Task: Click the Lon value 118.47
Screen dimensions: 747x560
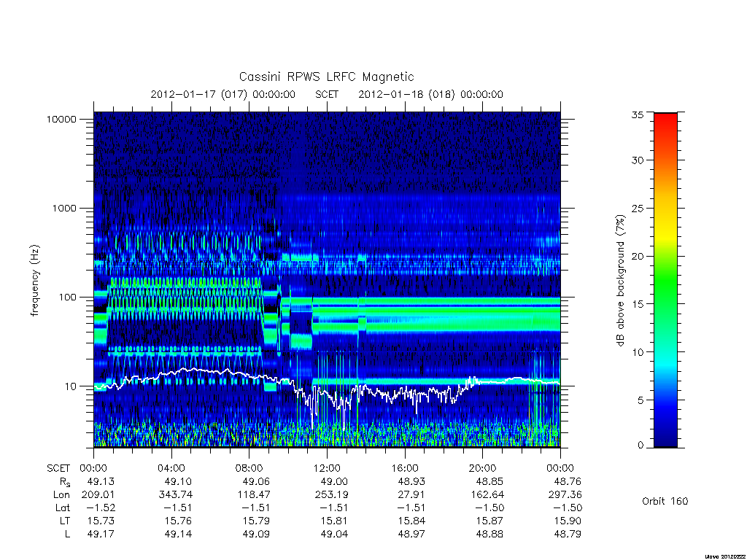Action: [x=253, y=495]
